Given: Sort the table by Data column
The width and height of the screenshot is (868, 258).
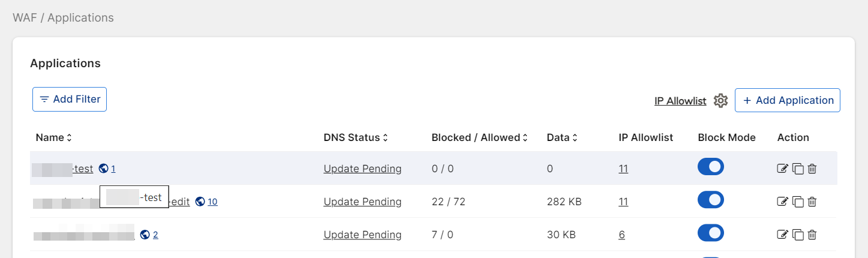Looking at the screenshot, I should coord(561,137).
